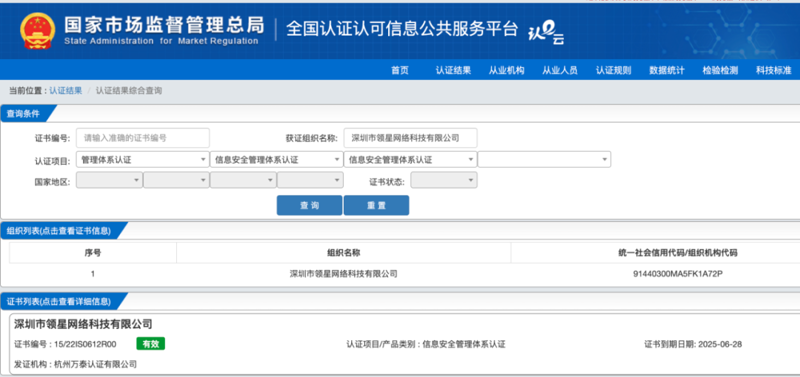Viewport: 800px width, 377px height.
Task: Click the 证书列表 section header
Action: click(x=59, y=301)
